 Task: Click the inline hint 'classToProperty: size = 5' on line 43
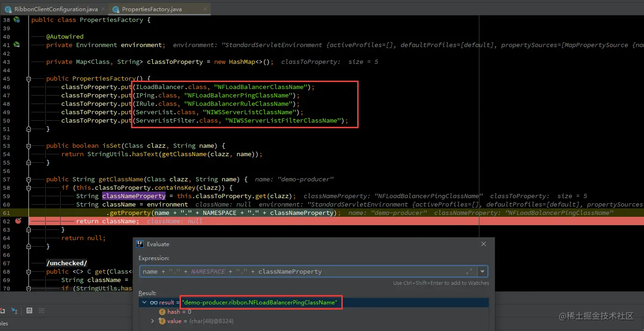(x=330, y=62)
